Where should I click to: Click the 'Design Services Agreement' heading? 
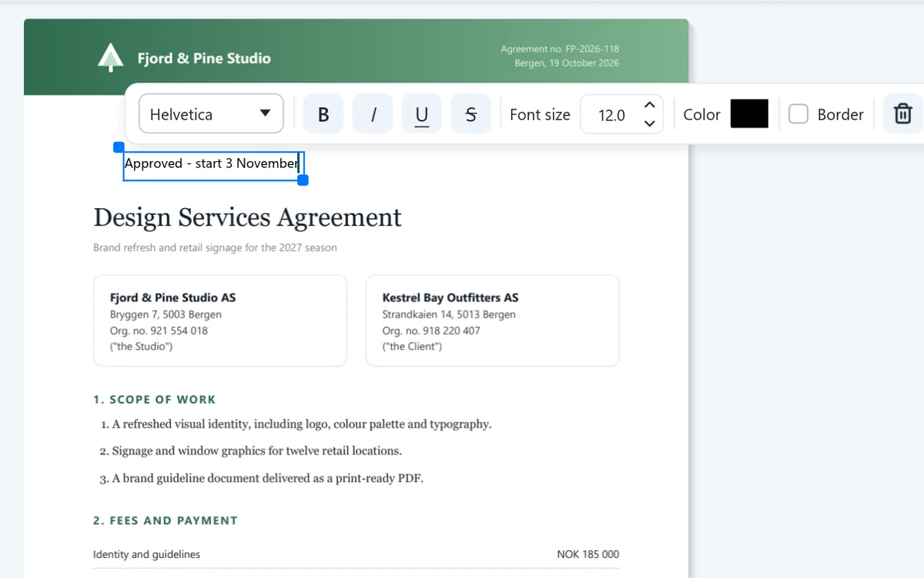[247, 217]
